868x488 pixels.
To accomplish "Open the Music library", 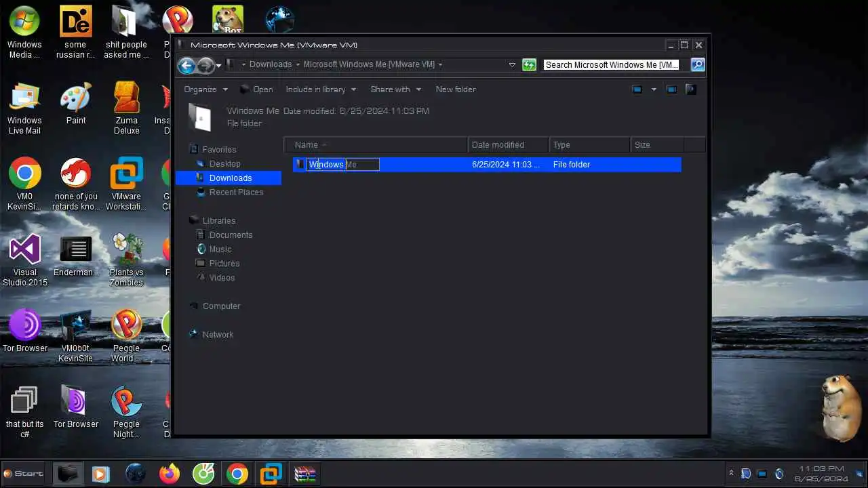I will (x=220, y=249).
